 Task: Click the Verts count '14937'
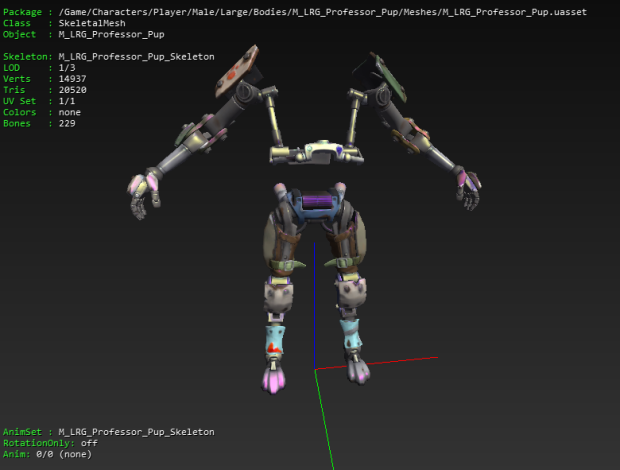click(x=72, y=79)
